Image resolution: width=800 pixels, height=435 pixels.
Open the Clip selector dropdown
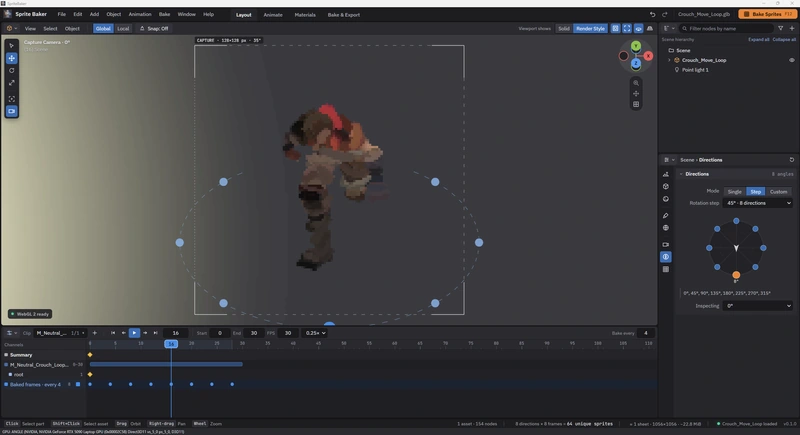60,333
